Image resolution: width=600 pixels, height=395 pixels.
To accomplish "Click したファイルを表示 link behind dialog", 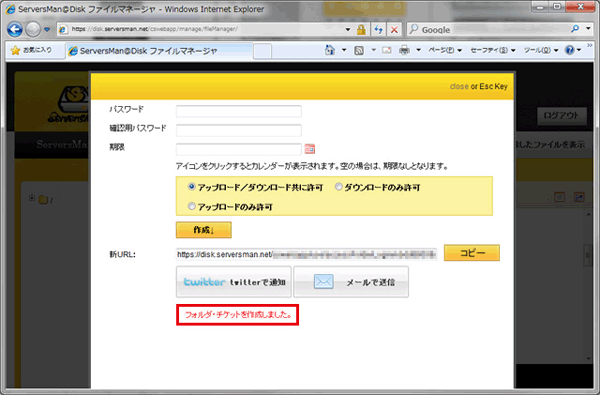I will 550,145.
